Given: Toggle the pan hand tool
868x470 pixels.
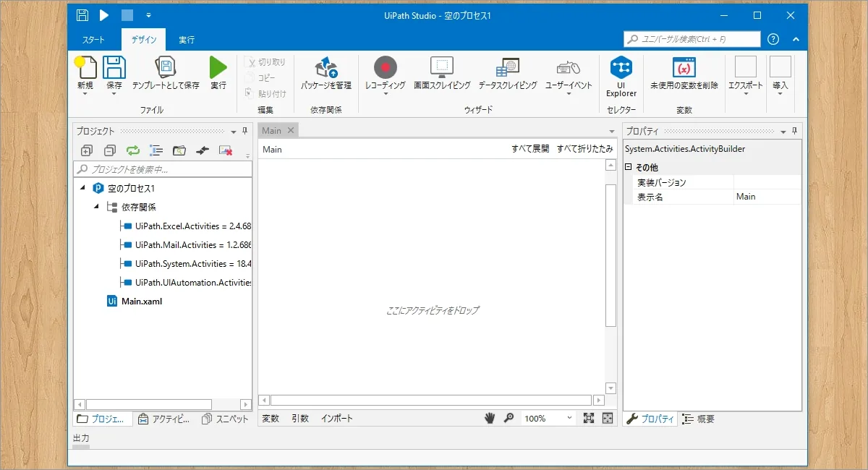Looking at the screenshot, I should click(490, 418).
